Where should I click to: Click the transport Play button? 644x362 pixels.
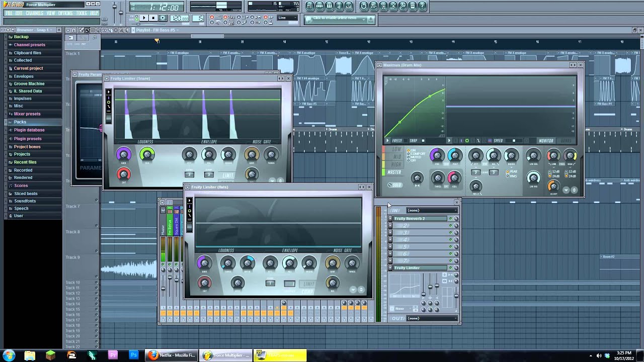point(144,18)
